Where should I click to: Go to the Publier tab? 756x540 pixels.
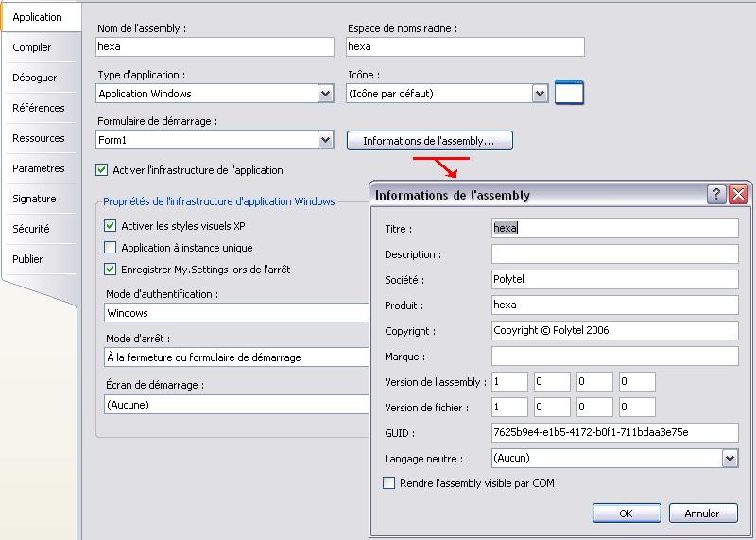[27, 259]
